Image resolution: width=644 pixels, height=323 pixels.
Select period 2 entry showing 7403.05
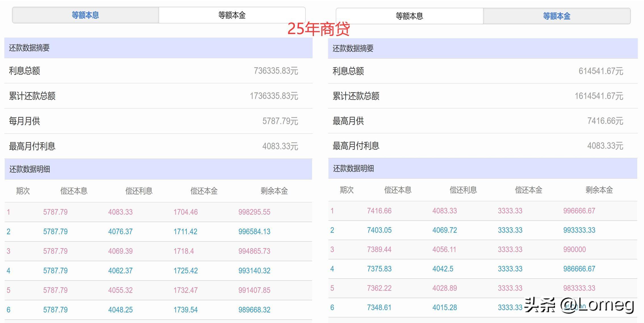pos(379,230)
